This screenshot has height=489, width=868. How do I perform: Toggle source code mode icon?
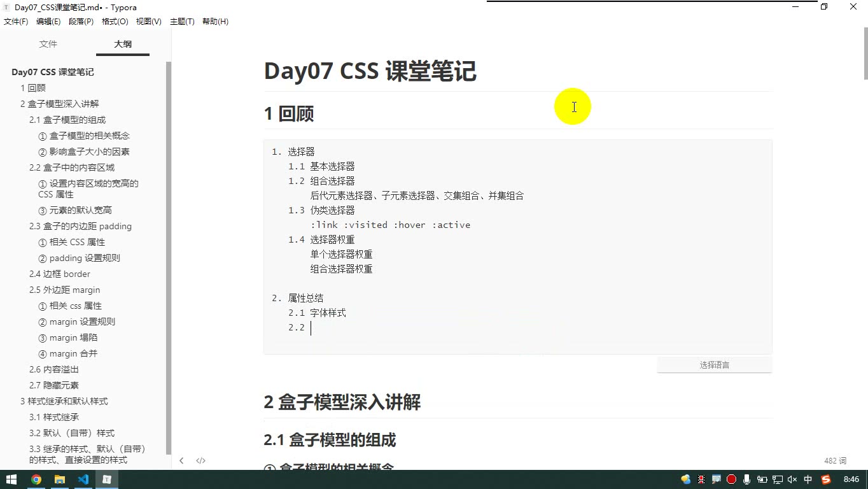(x=200, y=460)
